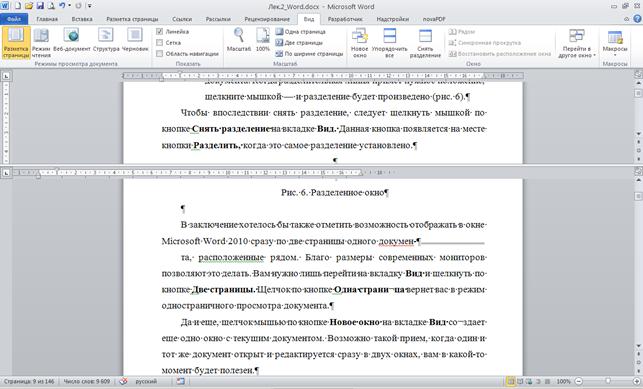Select the Разметка страницы view mode button
Image resolution: width=643 pixels, height=389 pixels.
pyautogui.click(x=16, y=43)
